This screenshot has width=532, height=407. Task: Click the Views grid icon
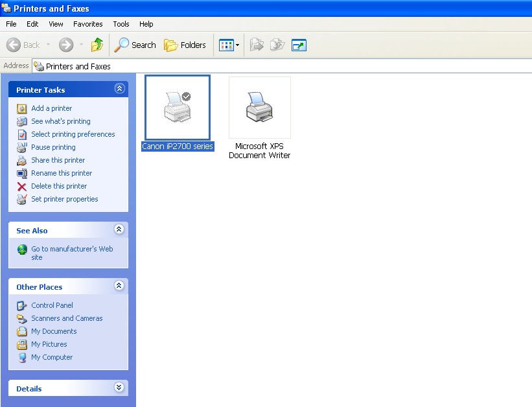[226, 45]
